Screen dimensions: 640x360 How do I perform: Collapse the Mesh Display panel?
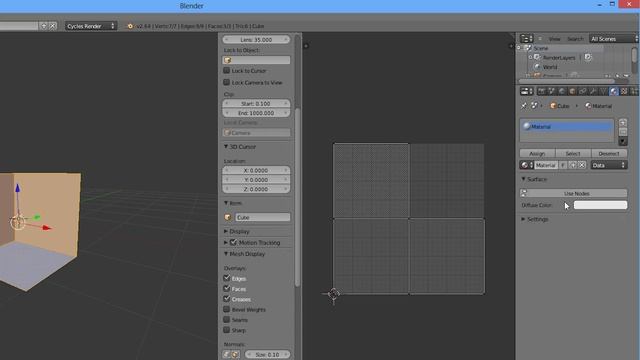226,254
